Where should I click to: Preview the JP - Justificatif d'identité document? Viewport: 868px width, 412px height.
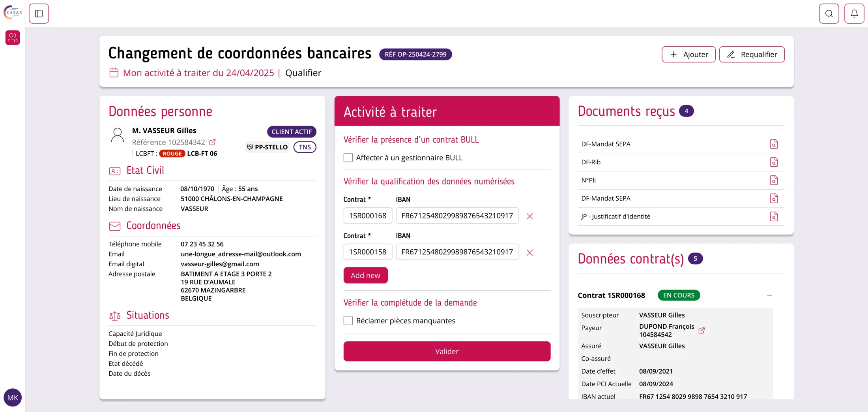(774, 216)
